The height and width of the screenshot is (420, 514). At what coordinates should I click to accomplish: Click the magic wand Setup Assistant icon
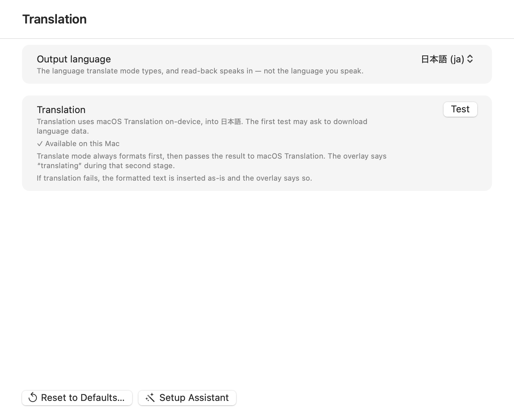[150, 398]
